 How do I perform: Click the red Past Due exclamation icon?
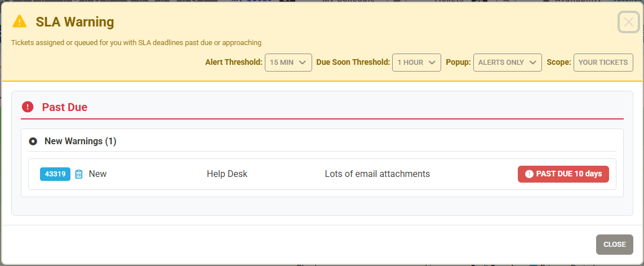tap(28, 108)
